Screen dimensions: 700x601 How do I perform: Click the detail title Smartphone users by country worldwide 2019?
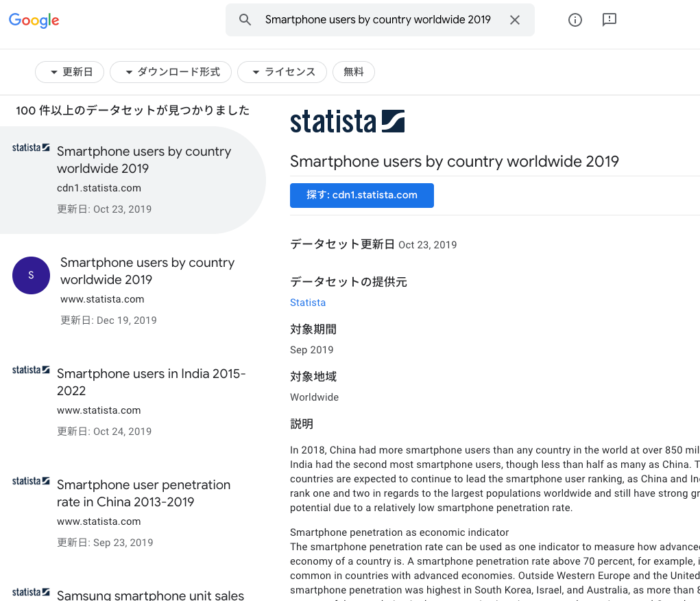click(455, 161)
